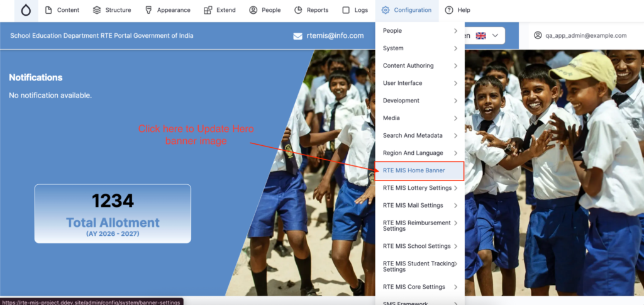644x305 pixels.
Task: Click the Help toolbar item
Action: (x=457, y=10)
